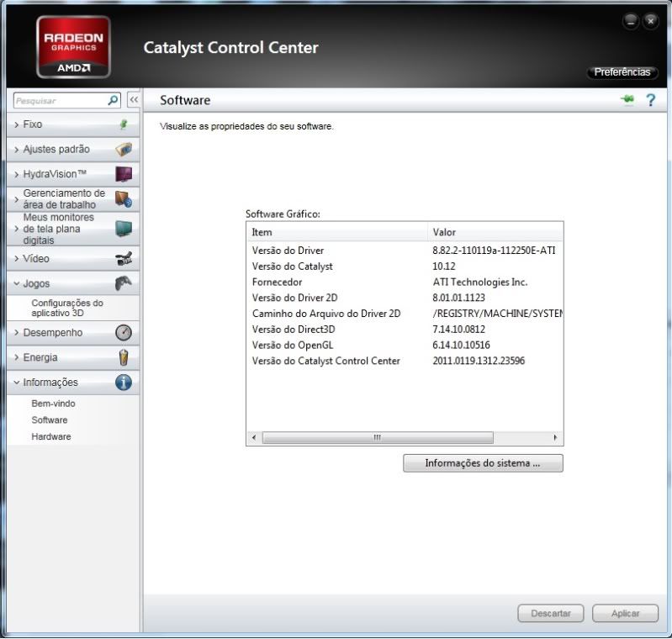This screenshot has height=639, width=672.
Task: Click the scrollbar right arrow in the table
Action: click(x=555, y=437)
